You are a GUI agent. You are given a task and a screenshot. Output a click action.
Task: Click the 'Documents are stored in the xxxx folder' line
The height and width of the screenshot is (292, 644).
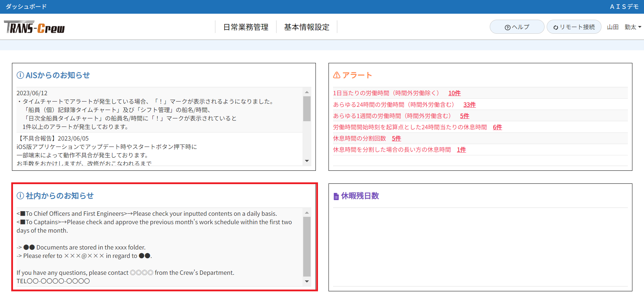pyautogui.click(x=81, y=247)
